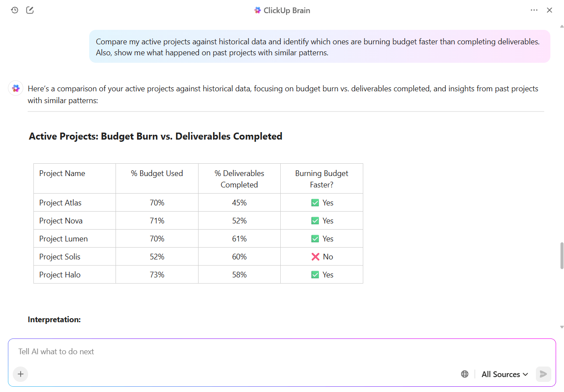Click scrollbar down arrow
Screen dimensions: 564x392
[x=561, y=327]
